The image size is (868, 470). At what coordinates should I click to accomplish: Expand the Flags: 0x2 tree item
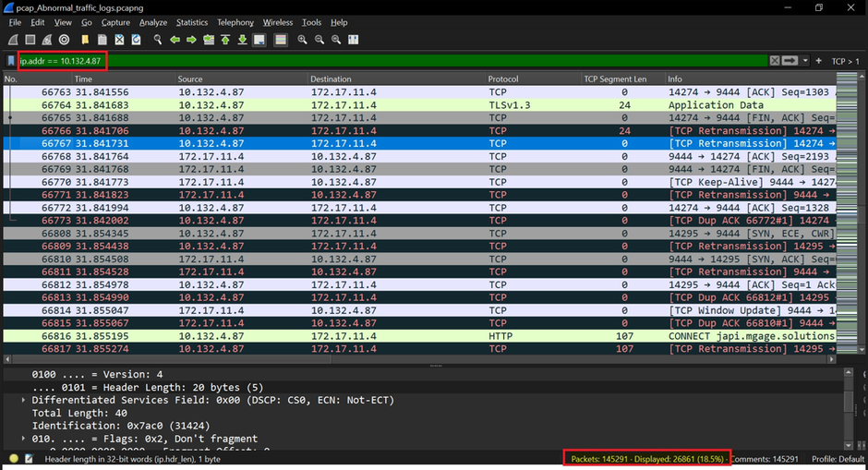(23, 439)
